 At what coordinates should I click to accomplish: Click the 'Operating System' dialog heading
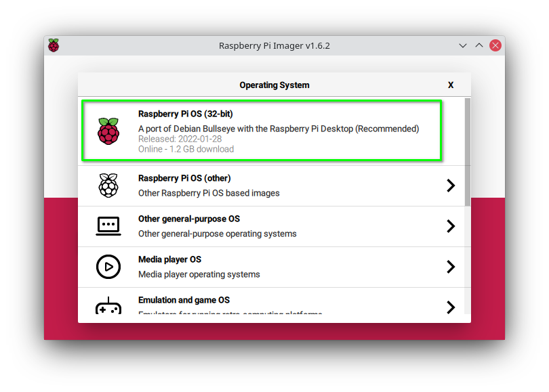pos(274,85)
